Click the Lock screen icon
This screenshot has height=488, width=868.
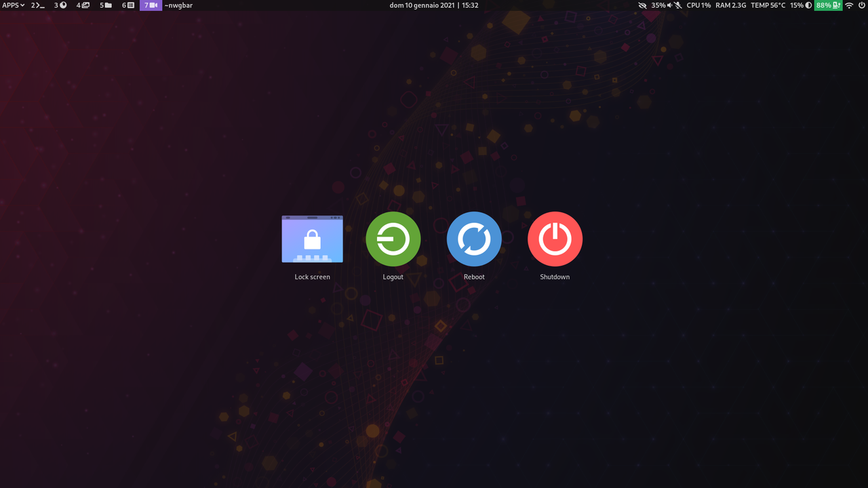tap(312, 239)
